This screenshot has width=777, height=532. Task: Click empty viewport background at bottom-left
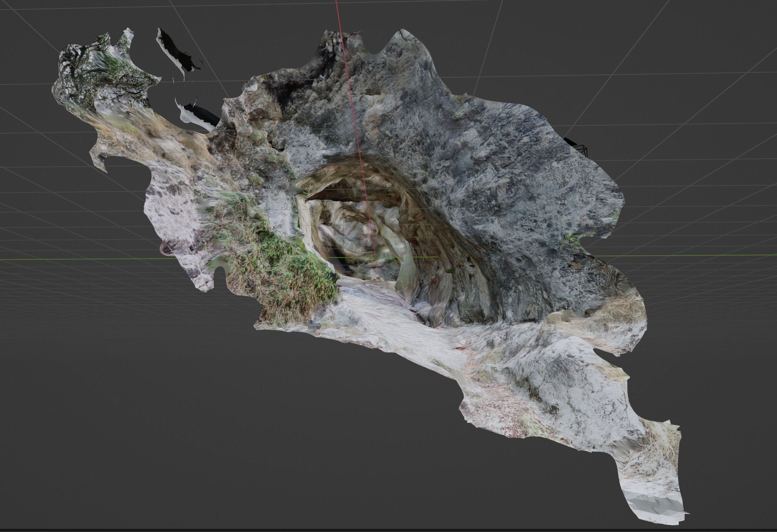[105, 438]
